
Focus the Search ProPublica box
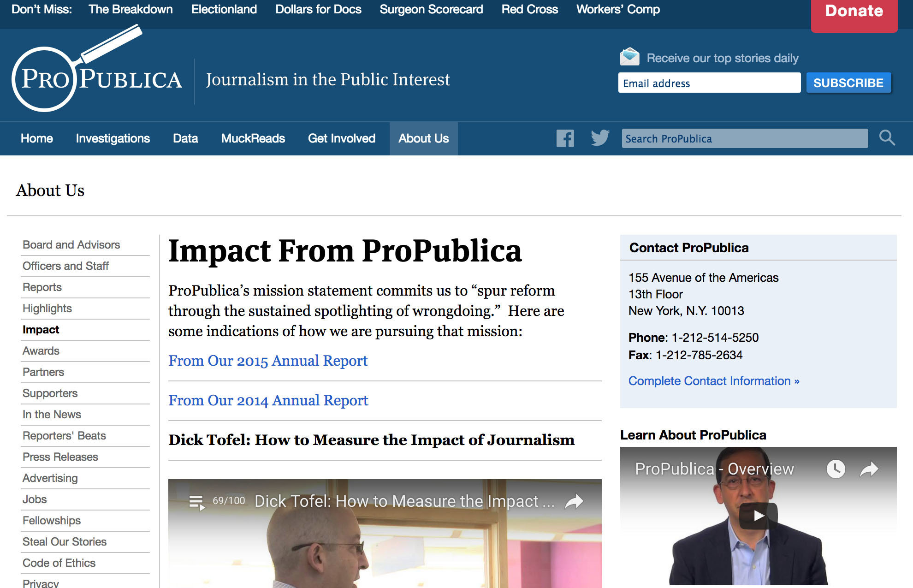(744, 138)
